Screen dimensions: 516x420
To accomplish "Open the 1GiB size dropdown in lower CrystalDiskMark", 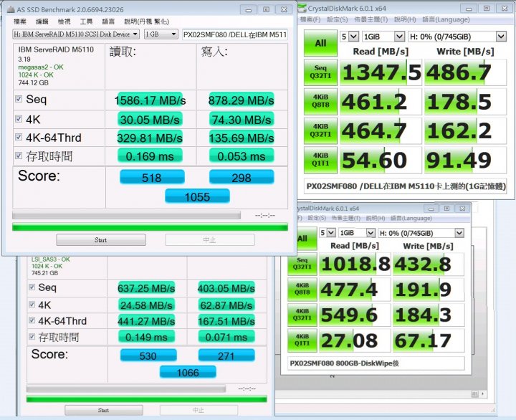I will click(x=357, y=233).
